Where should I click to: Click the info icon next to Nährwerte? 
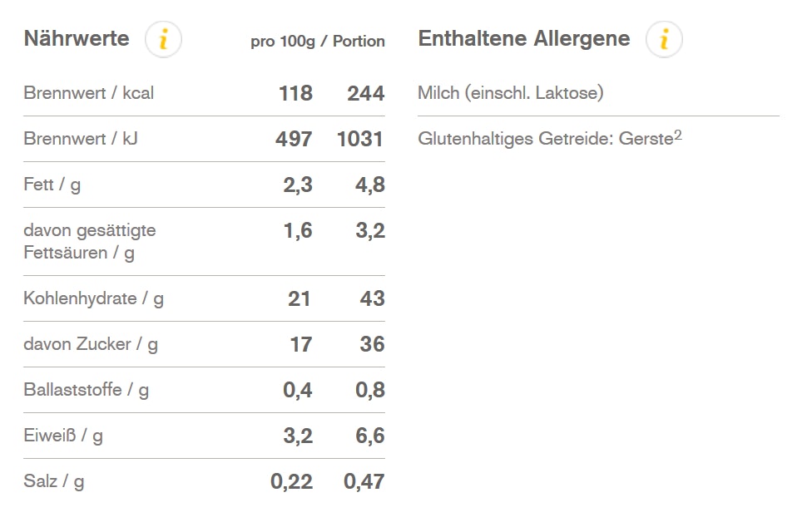coord(163,40)
